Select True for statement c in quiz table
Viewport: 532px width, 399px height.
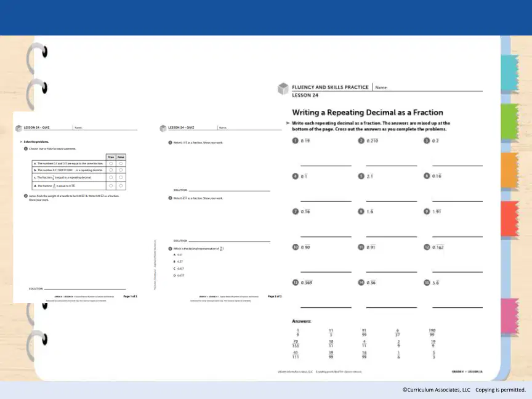[x=111, y=177]
